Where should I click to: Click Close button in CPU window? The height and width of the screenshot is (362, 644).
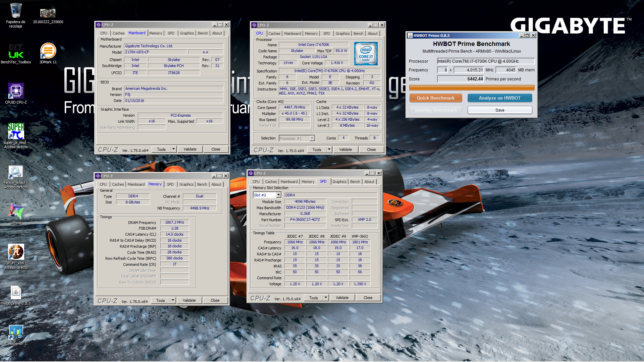(x=371, y=149)
